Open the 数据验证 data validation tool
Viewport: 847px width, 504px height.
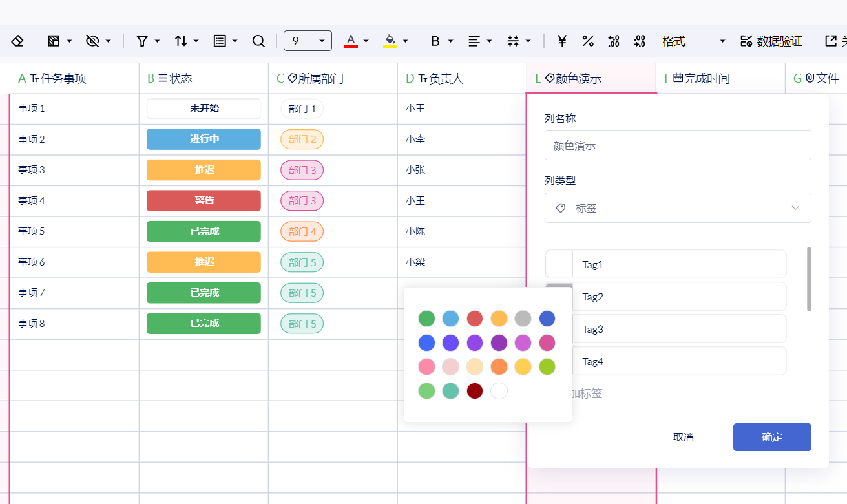(771, 41)
